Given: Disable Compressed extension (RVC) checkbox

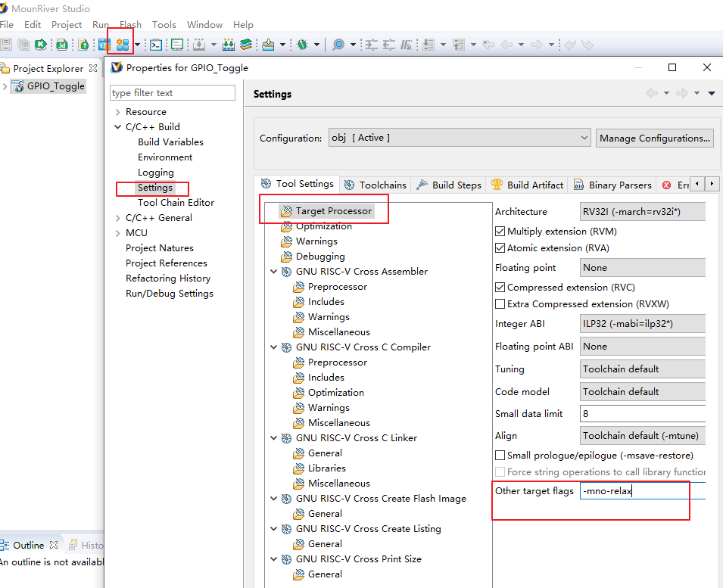Looking at the screenshot, I should [x=500, y=288].
